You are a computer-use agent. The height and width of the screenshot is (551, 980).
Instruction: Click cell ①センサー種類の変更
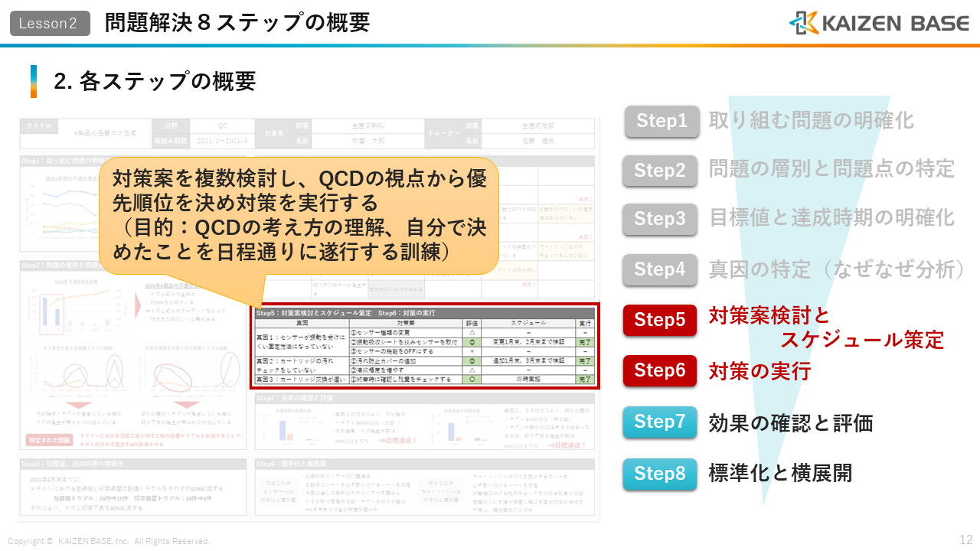point(406,333)
